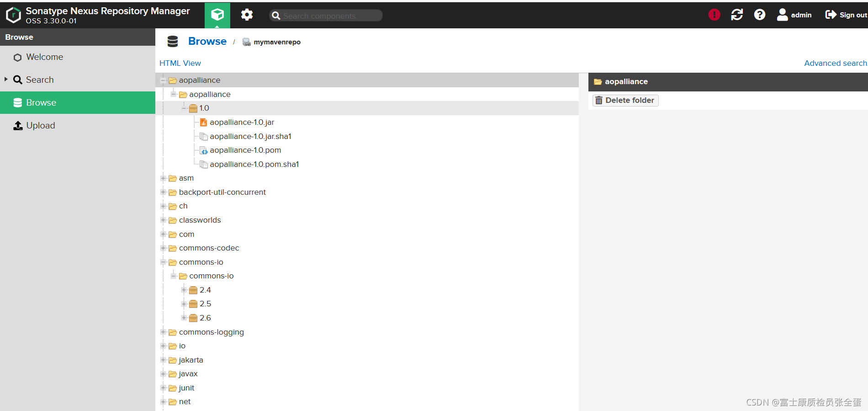Select Browse in the sidebar menu

[x=78, y=103]
